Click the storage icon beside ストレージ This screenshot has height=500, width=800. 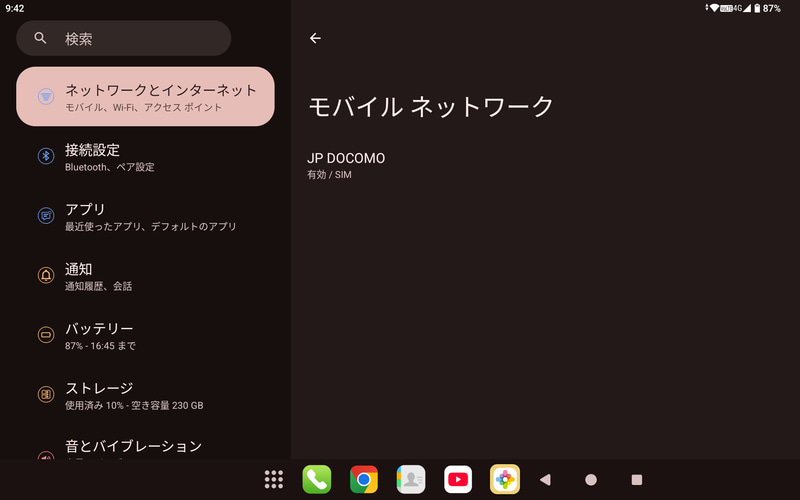pos(46,394)
